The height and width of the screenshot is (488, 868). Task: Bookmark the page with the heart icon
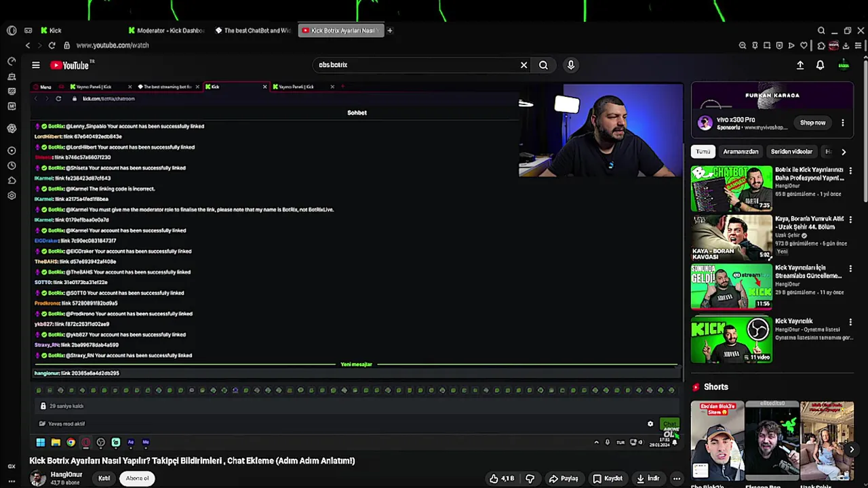804,45
